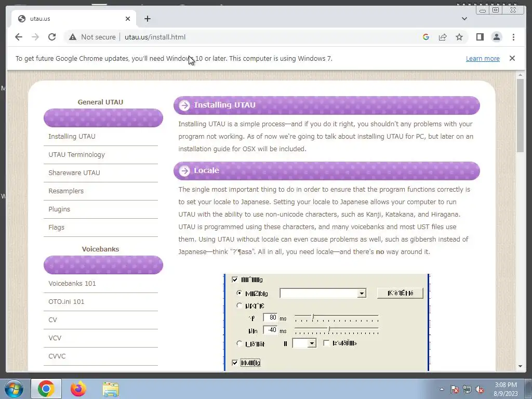Toggle the bottom checked checkbox in dialog image
532x399 pixels.
[235, 363]
